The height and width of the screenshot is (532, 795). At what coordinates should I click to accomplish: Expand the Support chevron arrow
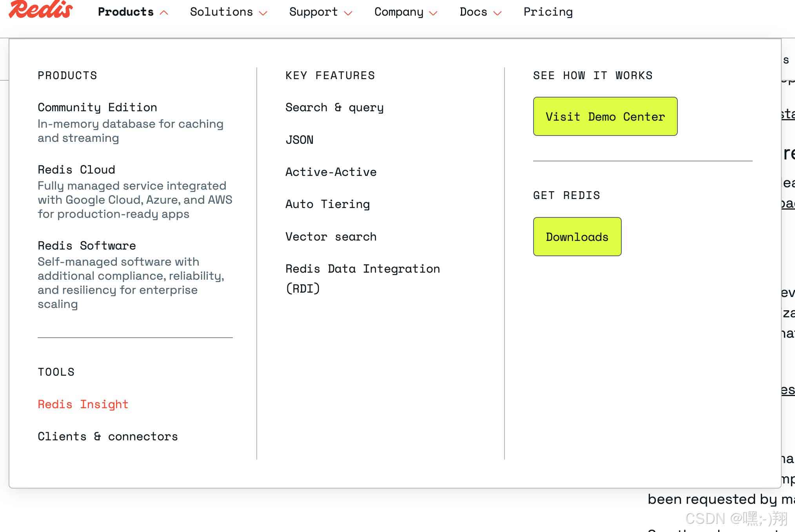[x=348, y=13]
